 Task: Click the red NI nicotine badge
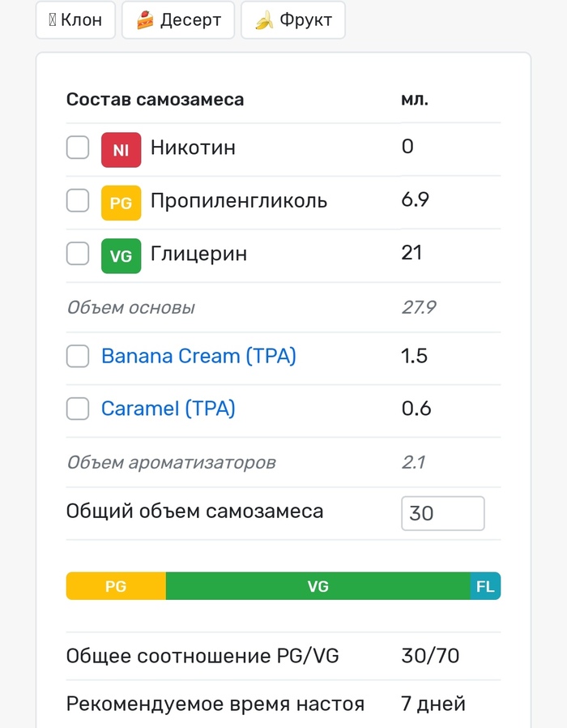pyautogui.click(x=122, y=149)
